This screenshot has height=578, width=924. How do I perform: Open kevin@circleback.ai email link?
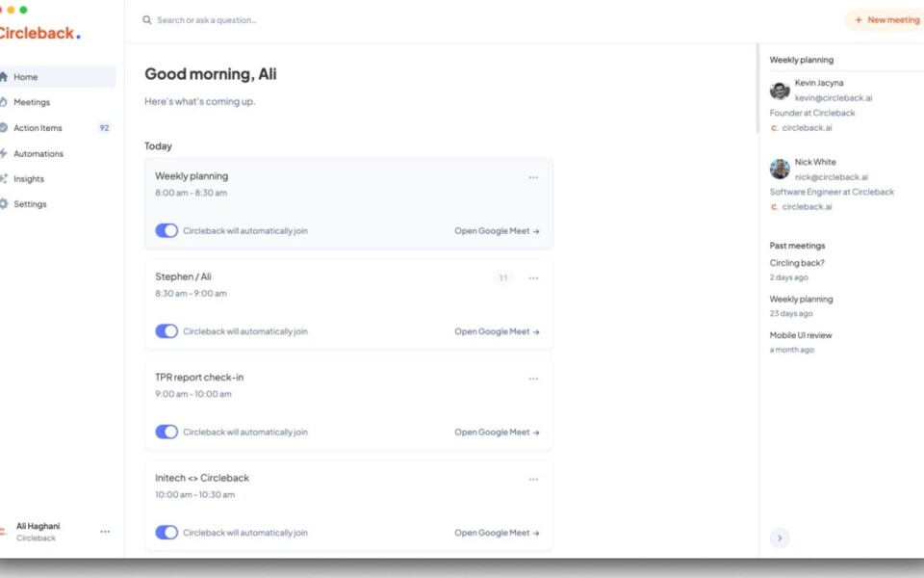click(834, 98)
